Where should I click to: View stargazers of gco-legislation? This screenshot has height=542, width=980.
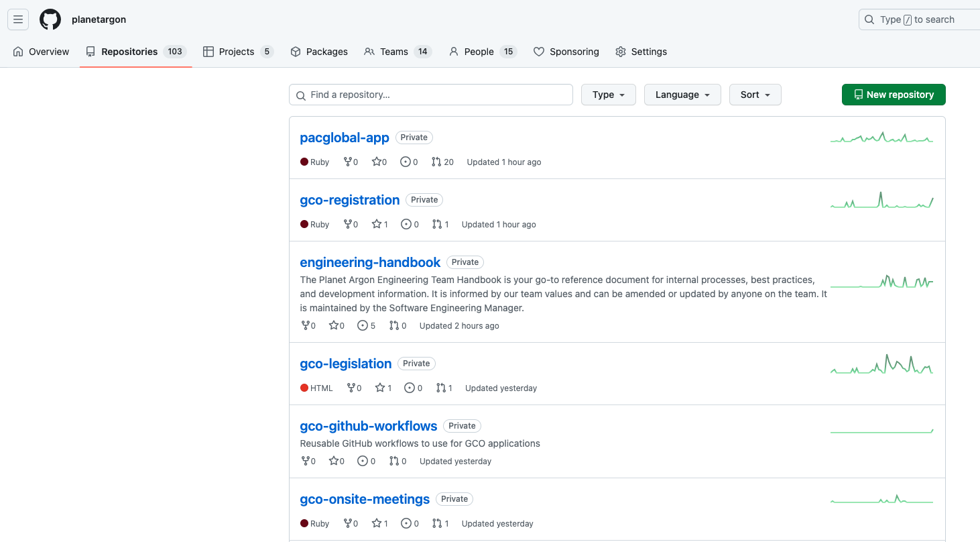point(383,388)
